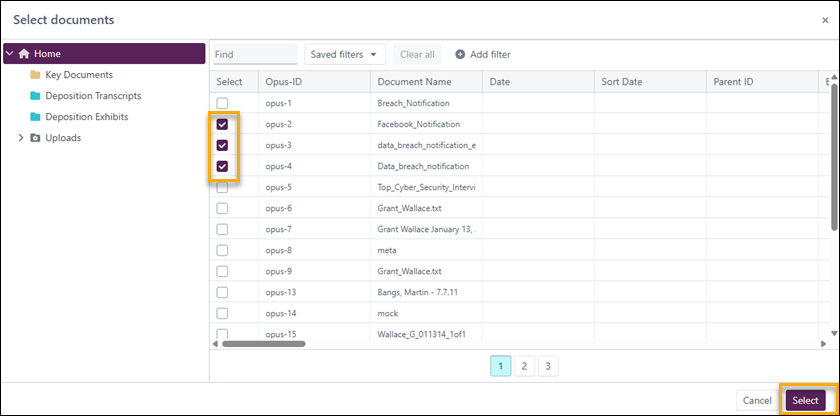Select the Deposition Transcripts folder
840x416 pixels.
click(x=93, y=96)
